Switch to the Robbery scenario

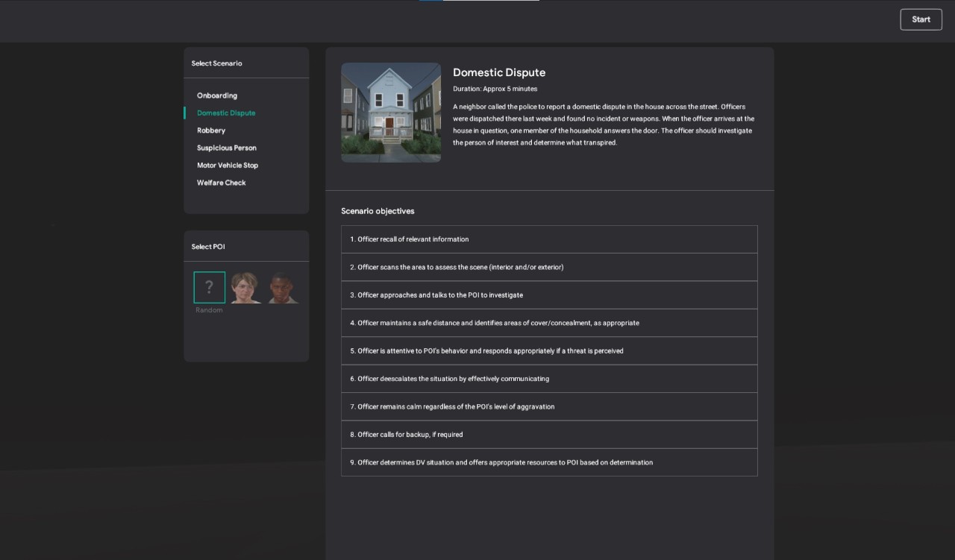[211, 130]
